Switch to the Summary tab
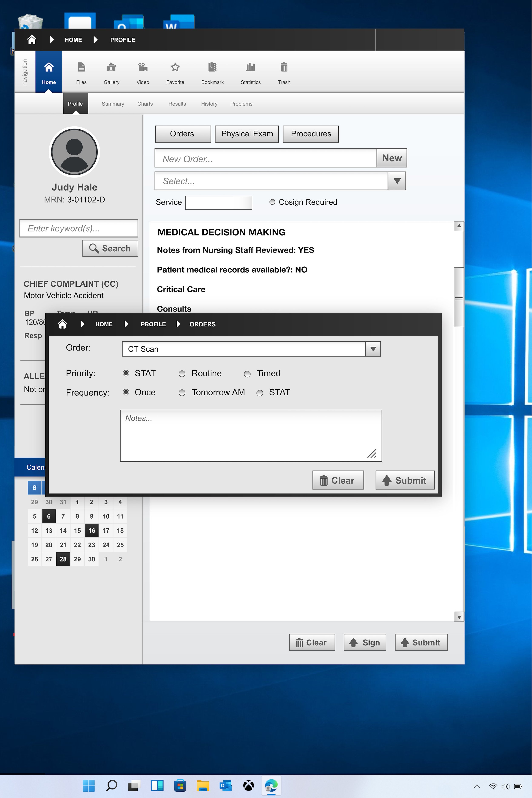 coord(113,104)
